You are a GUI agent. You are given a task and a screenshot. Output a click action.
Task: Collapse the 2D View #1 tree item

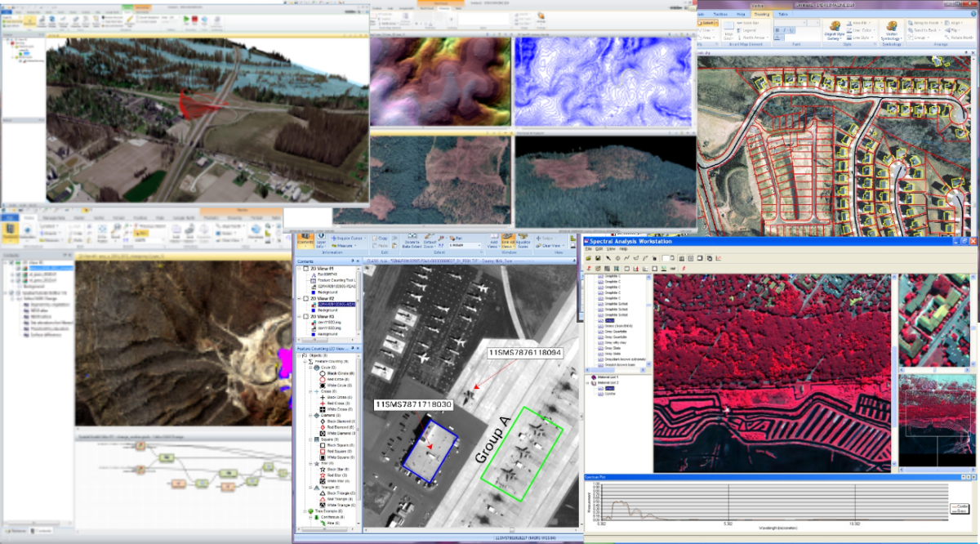tap(299, 269)
